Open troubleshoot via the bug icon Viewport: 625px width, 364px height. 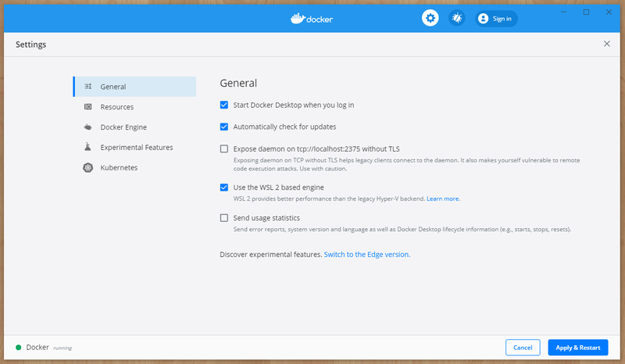(457, 18)
